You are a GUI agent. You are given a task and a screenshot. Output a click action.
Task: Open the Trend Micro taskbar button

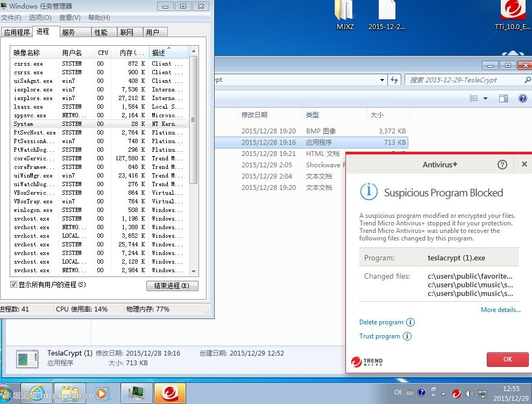170,393
